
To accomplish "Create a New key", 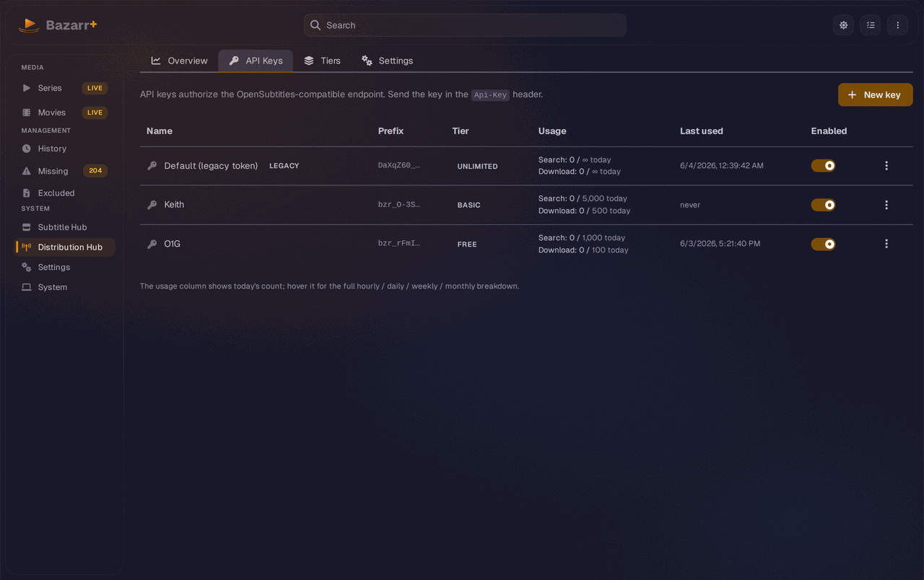I will 875,95.
